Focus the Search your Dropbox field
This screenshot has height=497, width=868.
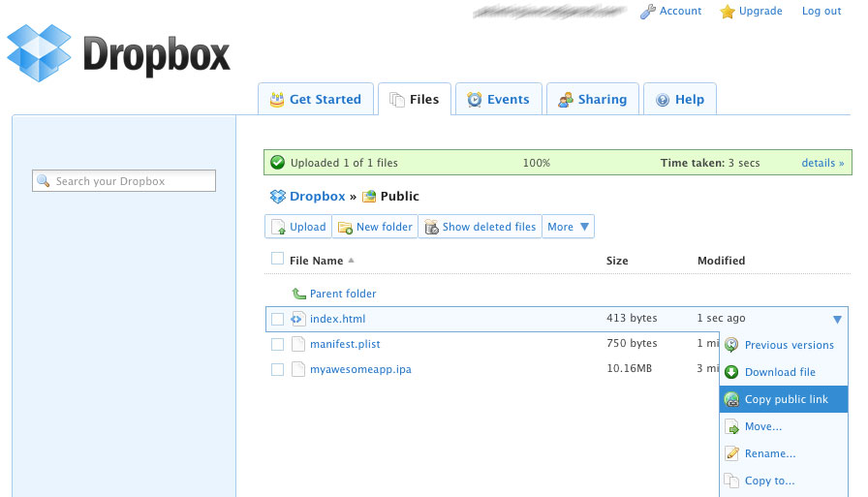click(x=124, y=181)
